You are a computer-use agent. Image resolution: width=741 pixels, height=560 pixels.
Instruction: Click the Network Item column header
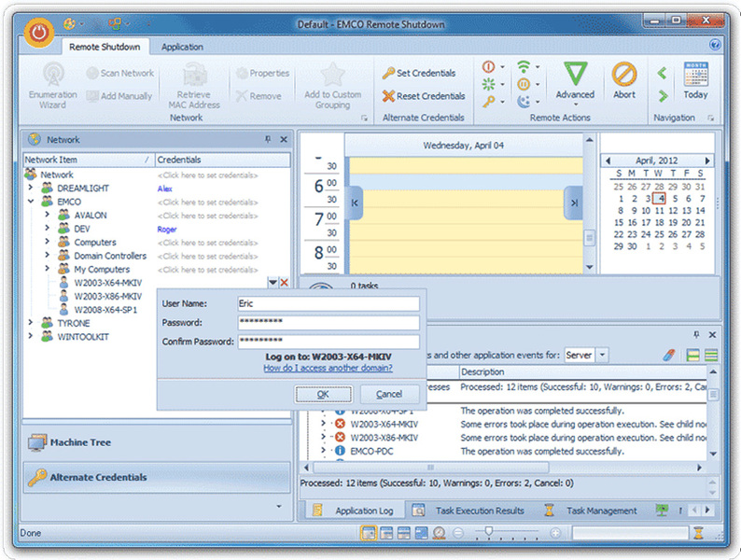(89, 160)
